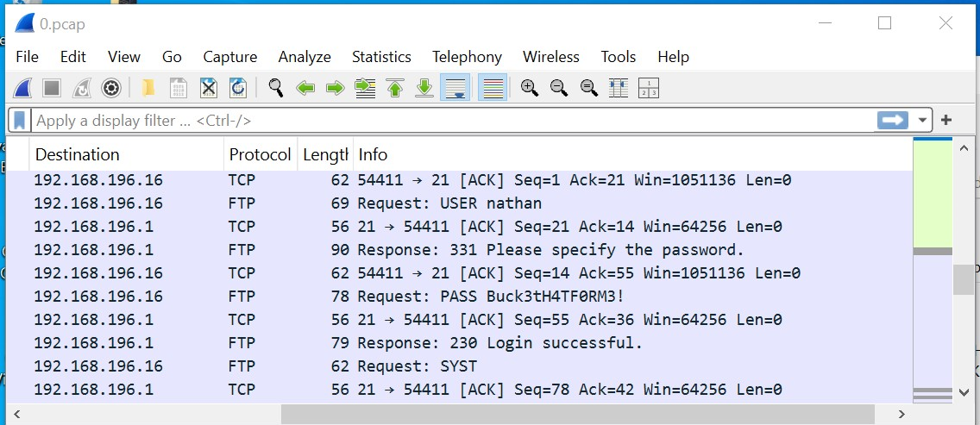Reload this capture file icon

click(238, 88)
